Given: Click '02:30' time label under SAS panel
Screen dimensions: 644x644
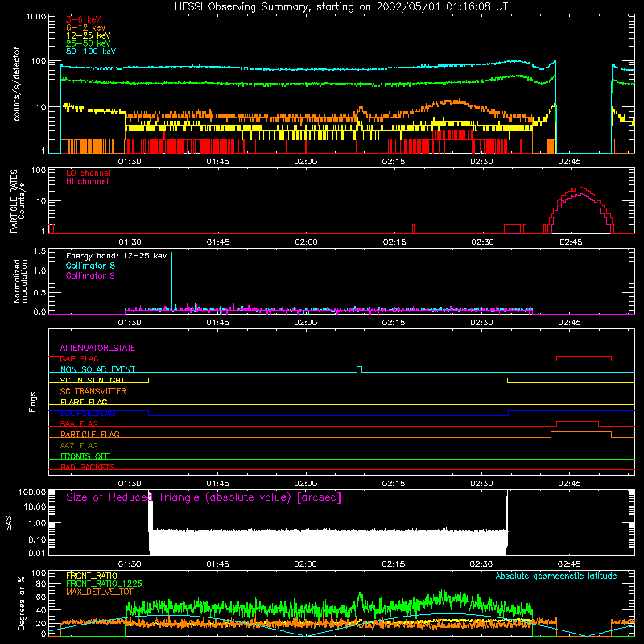Looking at the screenshot, I should pyautogui.click(x=481, y=564).
